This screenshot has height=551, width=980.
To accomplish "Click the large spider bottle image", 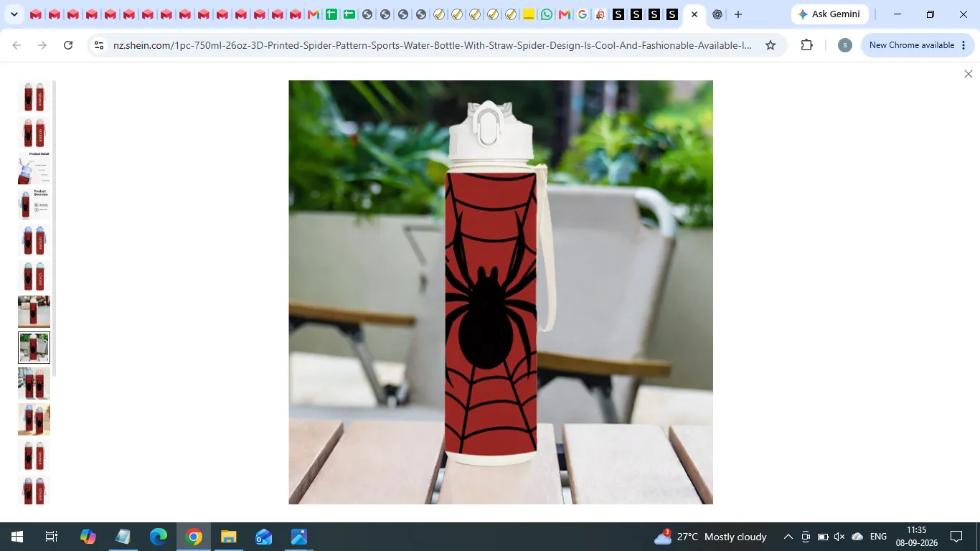I will (x=501, y=292).
